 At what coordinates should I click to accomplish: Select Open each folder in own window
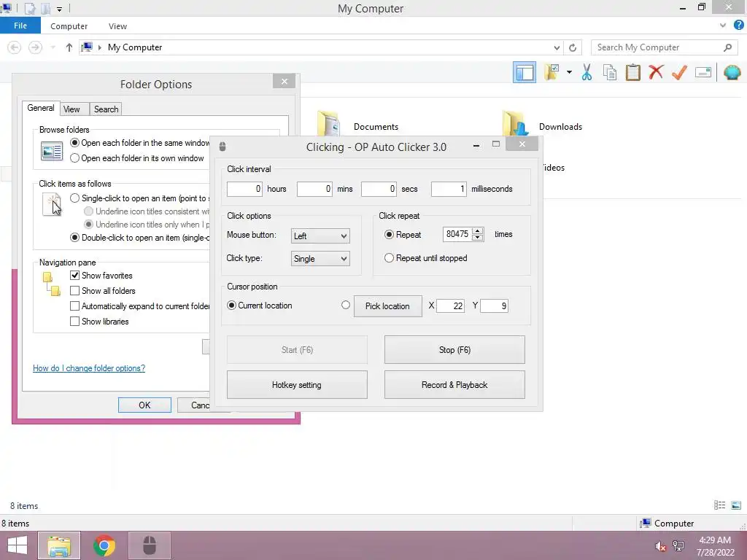[x=75, y=158]
